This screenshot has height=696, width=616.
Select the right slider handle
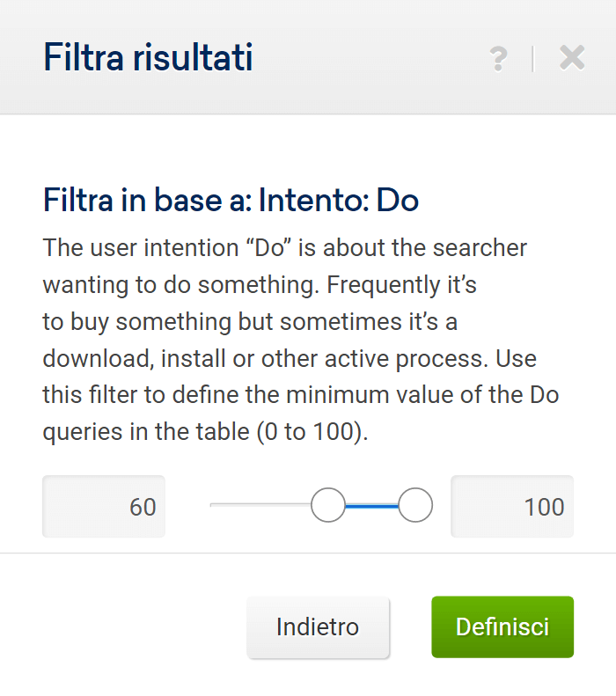click(415, 506)
